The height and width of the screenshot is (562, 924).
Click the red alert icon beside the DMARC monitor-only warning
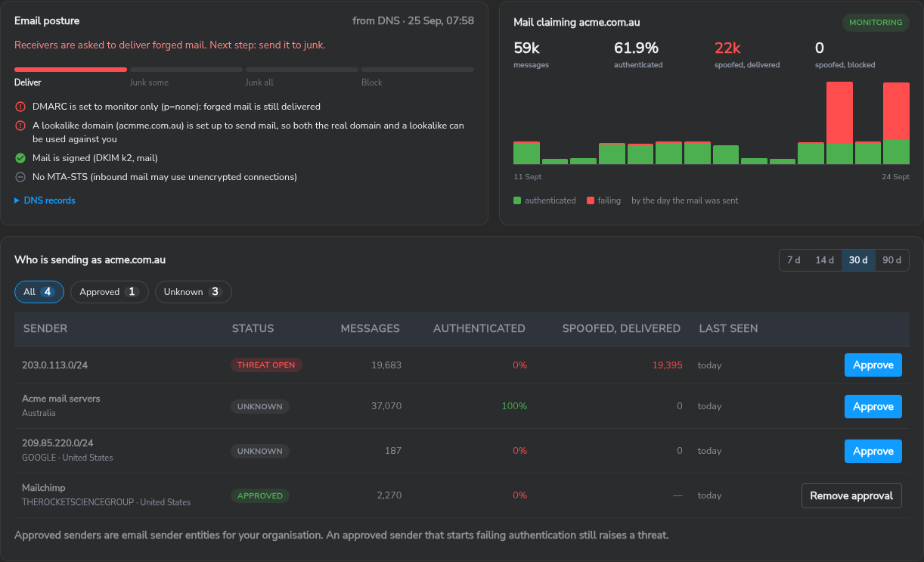20,107
